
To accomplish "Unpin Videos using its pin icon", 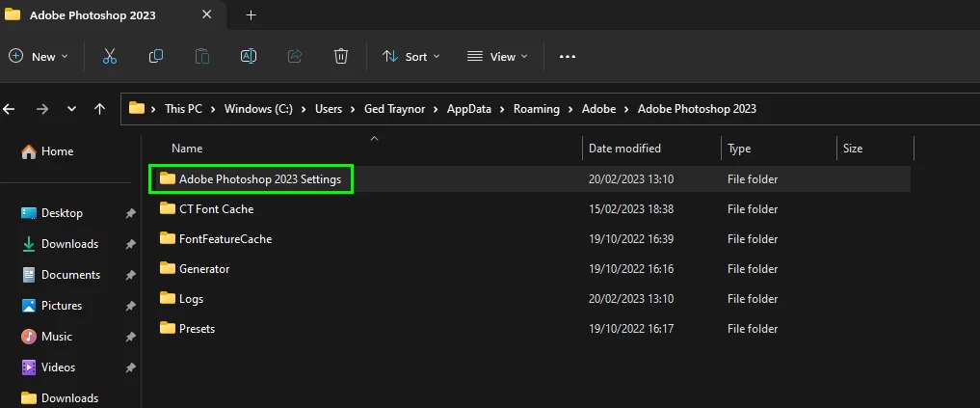I will pos(130,367).
